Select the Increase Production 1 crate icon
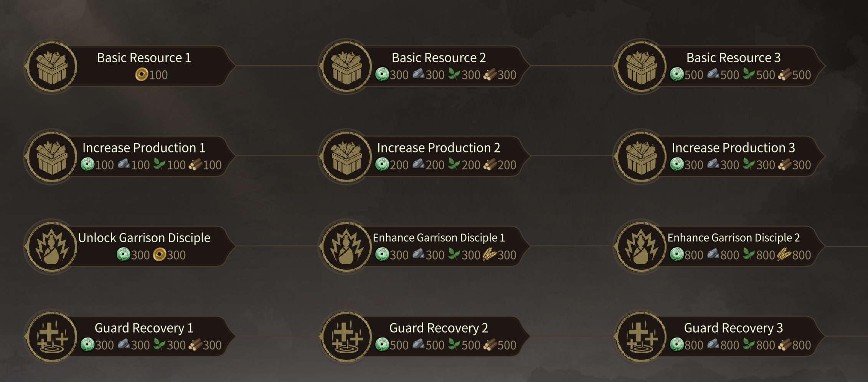The image size is (868, 382). [52, 157]
